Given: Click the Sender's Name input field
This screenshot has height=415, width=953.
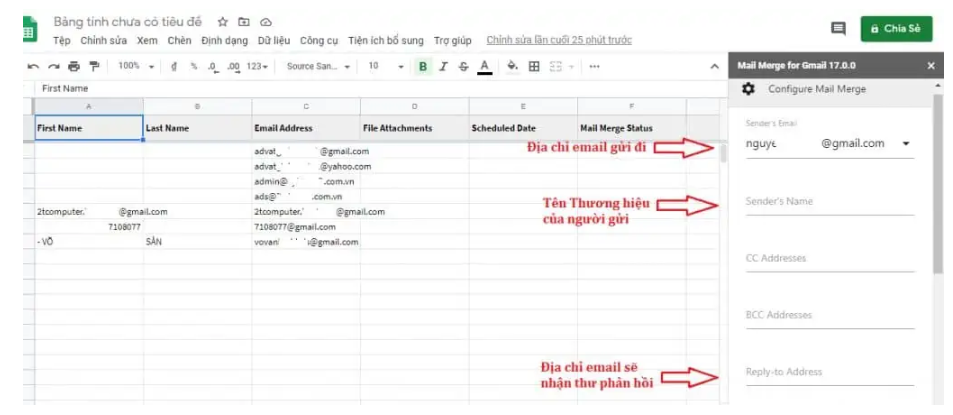Looking at the screenshot, I should click(x=829, y=202).
